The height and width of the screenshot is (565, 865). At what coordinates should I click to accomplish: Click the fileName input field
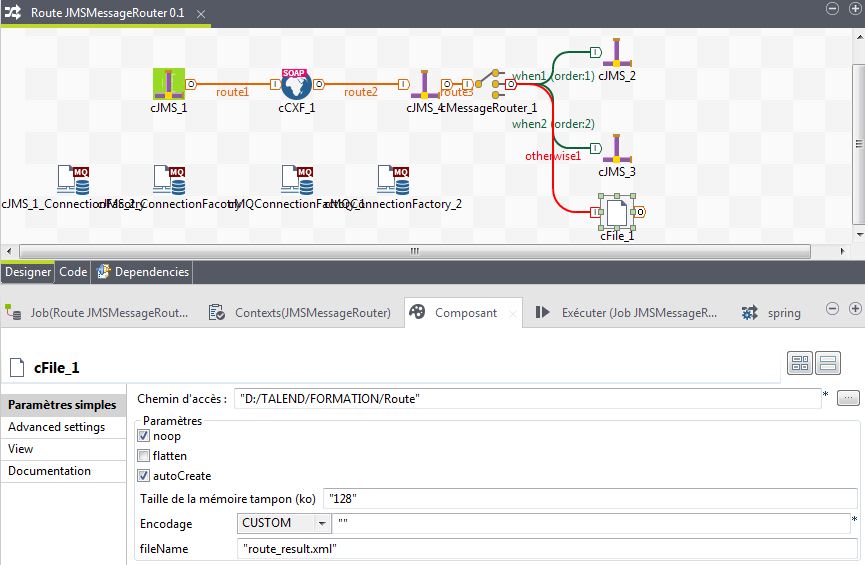click(x=547, y=548)
